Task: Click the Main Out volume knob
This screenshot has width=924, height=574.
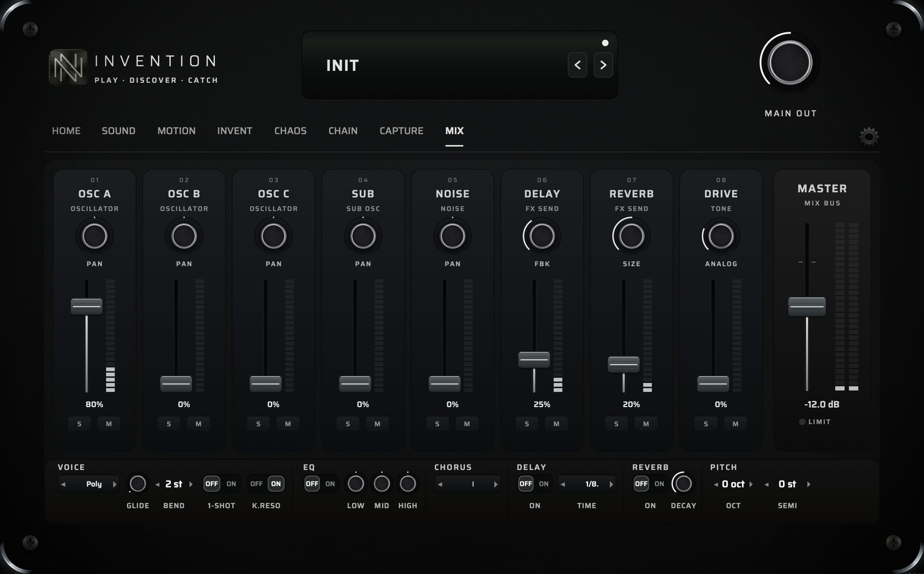Action: coord(790,63)
